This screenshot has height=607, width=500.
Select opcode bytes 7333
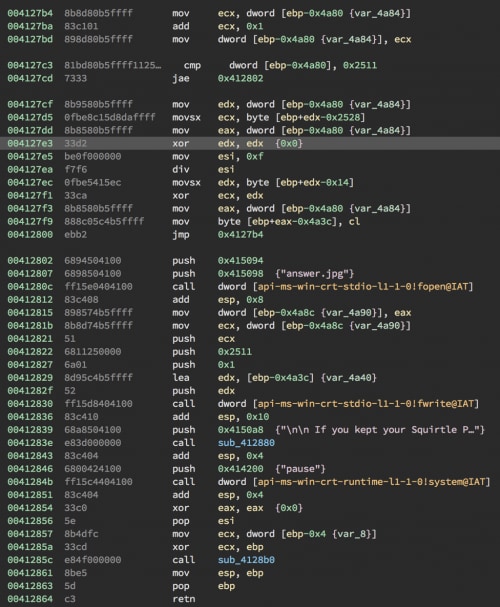point(76,78)
